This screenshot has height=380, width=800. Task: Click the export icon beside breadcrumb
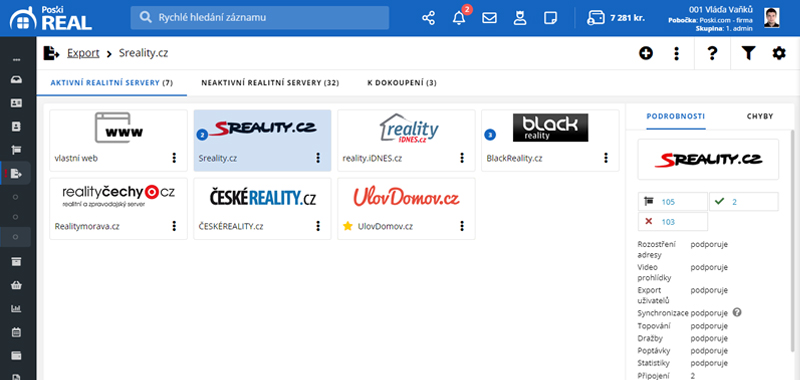(52, 53)
